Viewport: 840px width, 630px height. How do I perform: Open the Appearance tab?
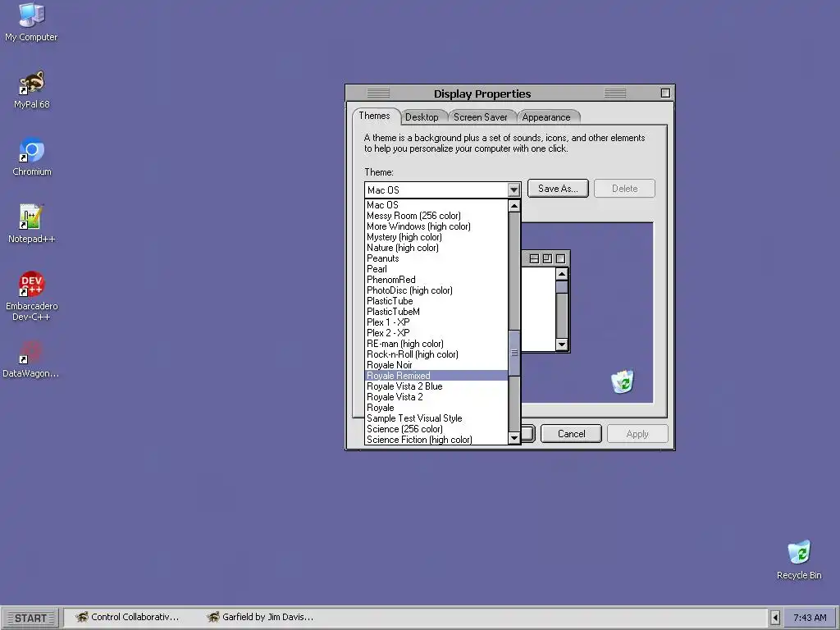click(546, 116)
